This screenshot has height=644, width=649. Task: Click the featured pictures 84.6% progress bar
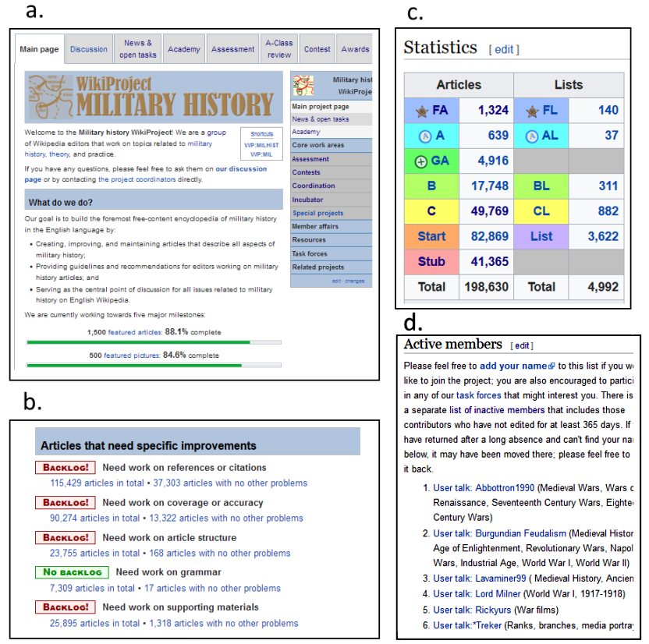pyautogui.click(x=154, y=365)
